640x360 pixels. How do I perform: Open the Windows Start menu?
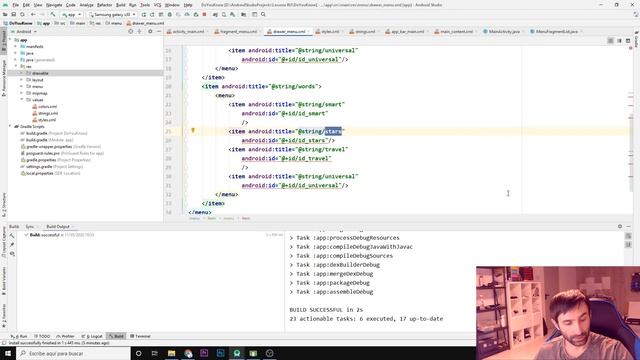click(x=8, y=353)
